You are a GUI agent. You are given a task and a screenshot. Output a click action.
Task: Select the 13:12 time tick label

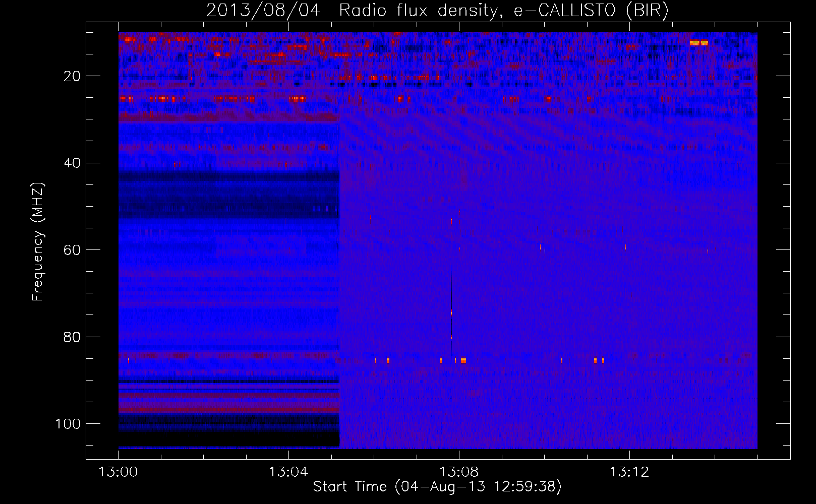click(629, 472)
